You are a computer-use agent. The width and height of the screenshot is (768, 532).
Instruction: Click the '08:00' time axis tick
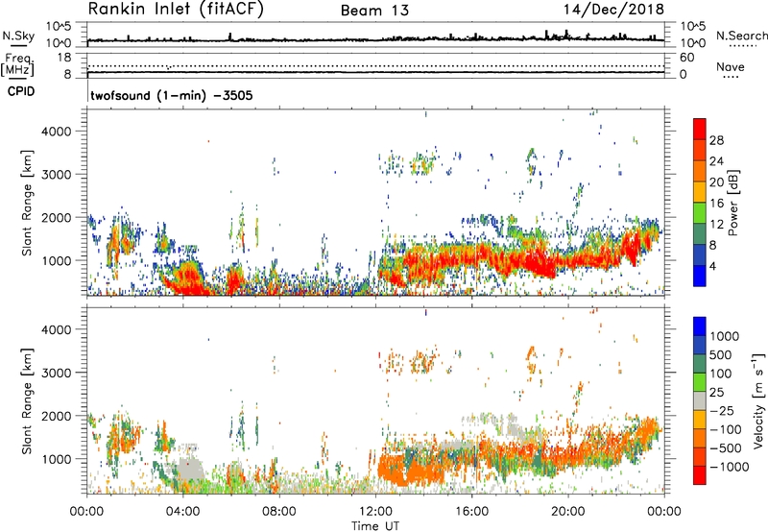coord(279,512)
